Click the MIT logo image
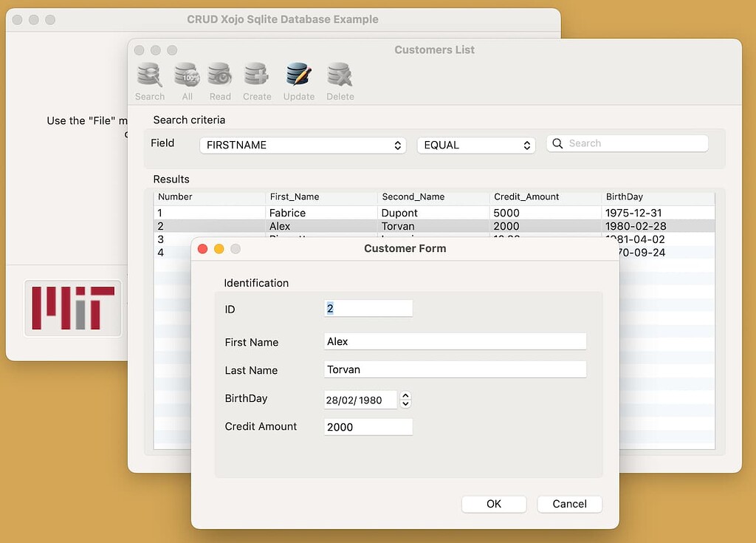Viewport: 756px width, 543px height. click(x=72, y=310)
